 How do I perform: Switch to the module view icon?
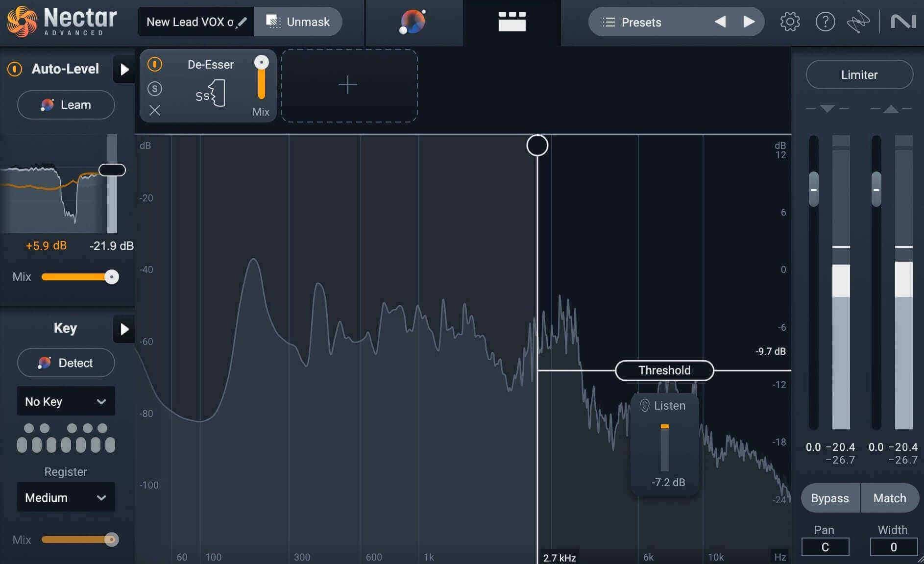[x=512, y=22]
